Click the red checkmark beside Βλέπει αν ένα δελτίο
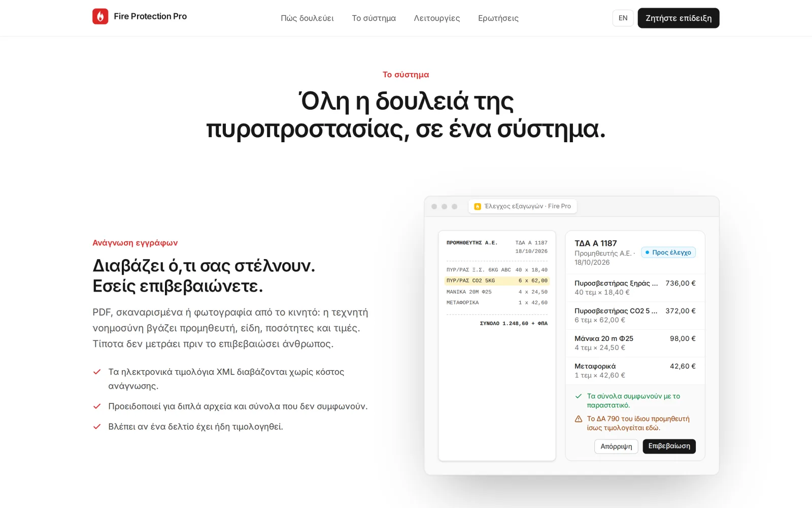The height and width of the screenshot is (508, 812). tap(97, 427)
